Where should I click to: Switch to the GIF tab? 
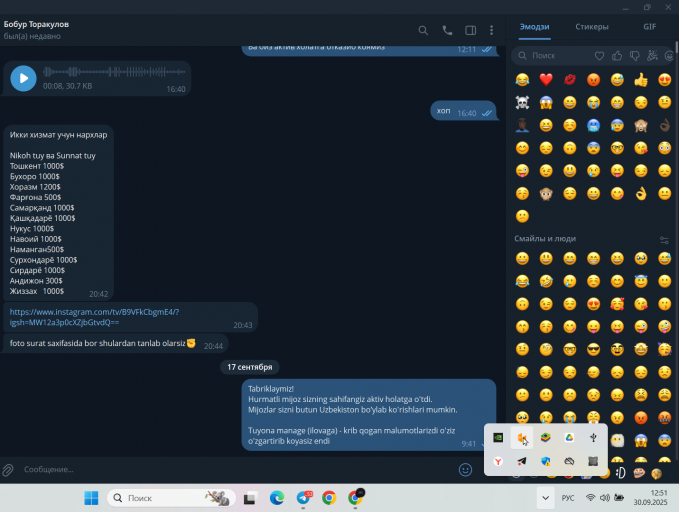649,27
